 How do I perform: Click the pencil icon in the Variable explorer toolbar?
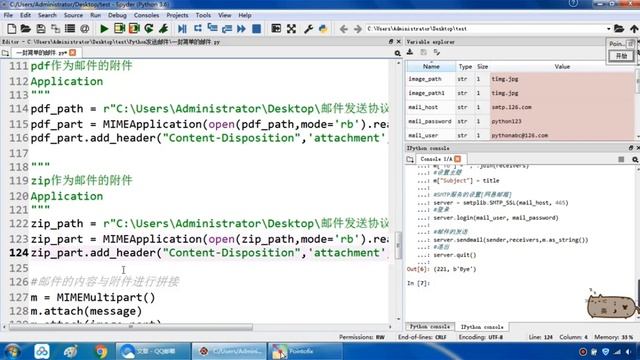click(x=437, y=52)
